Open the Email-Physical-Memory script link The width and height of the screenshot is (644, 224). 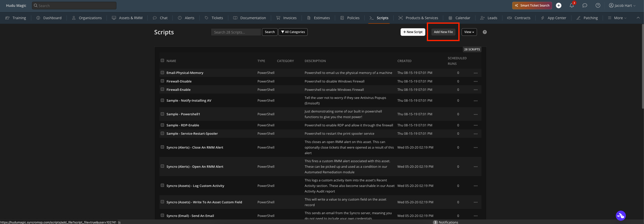pyautogui.click(x=185, y=73)
